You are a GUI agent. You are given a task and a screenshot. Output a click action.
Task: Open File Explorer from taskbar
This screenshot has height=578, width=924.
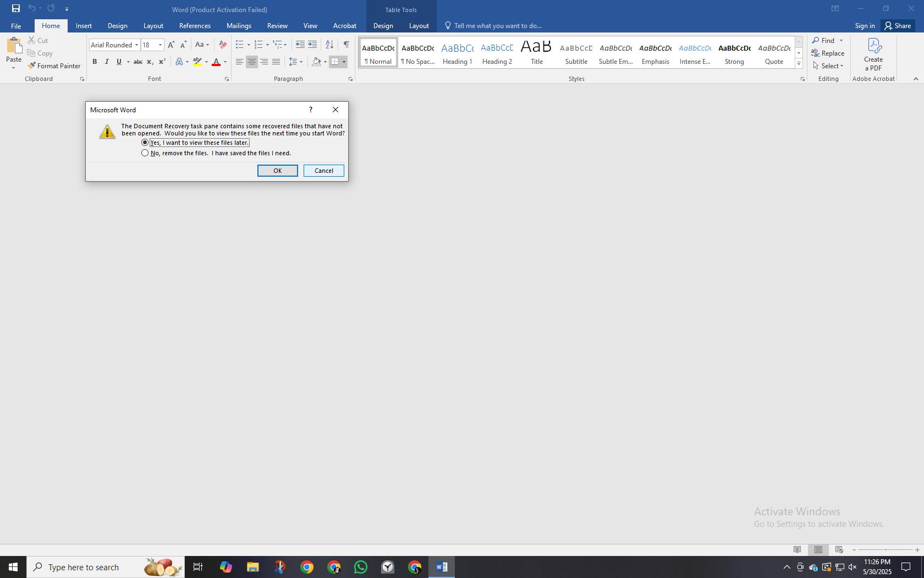point(252,567)
